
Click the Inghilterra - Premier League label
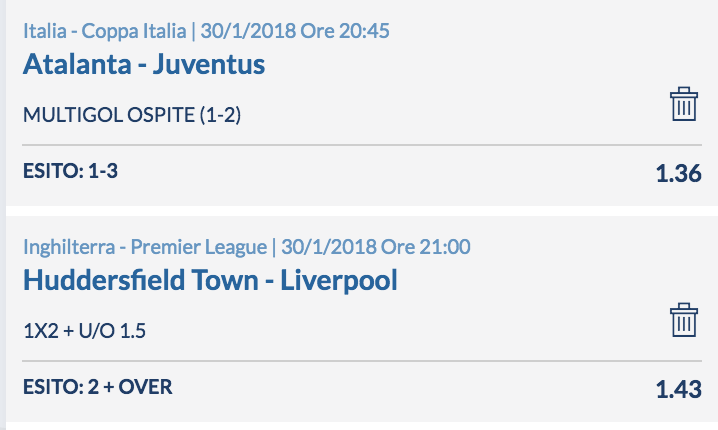(x=145, y=247)
